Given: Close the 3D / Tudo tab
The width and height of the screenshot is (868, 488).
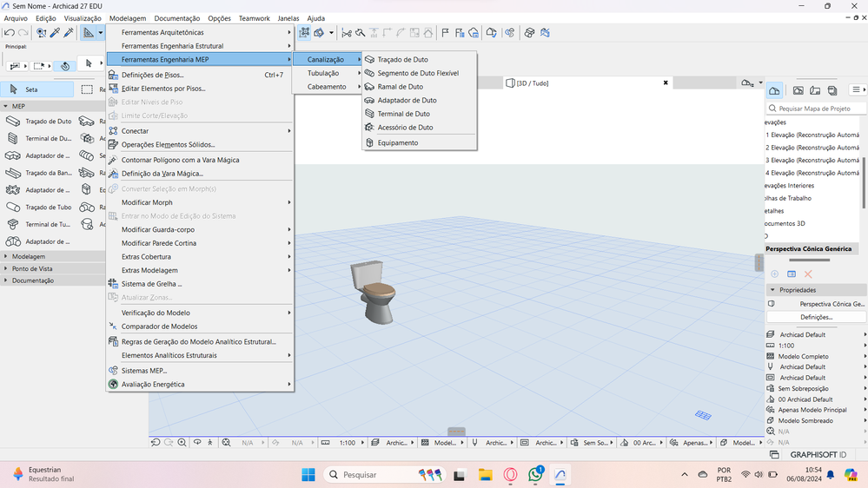Looking at the screenshot, I should click(666, 83).
